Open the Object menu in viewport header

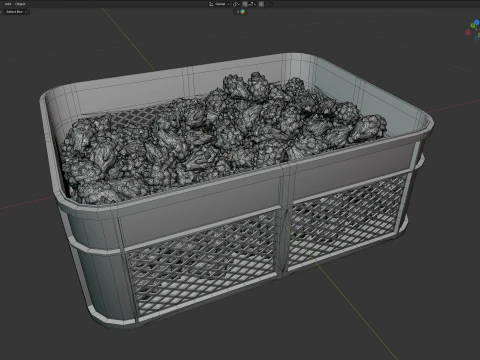[x=20, y=4]
